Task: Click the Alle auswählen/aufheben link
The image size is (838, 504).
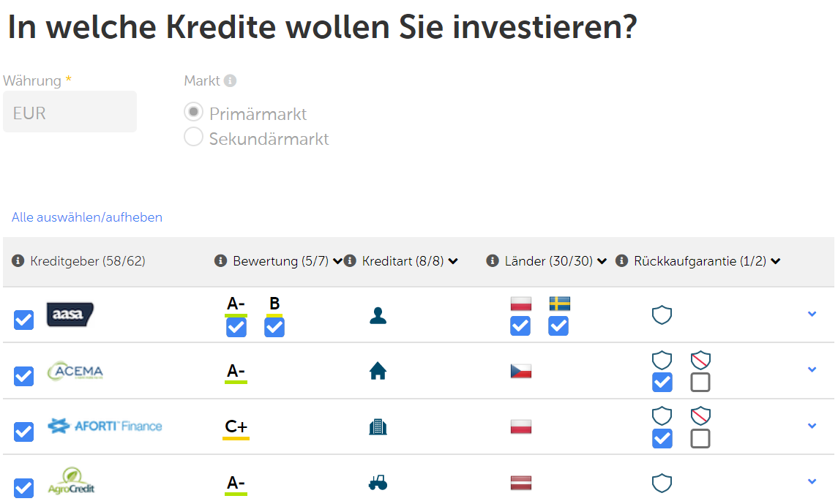Action: coord(87,217)
